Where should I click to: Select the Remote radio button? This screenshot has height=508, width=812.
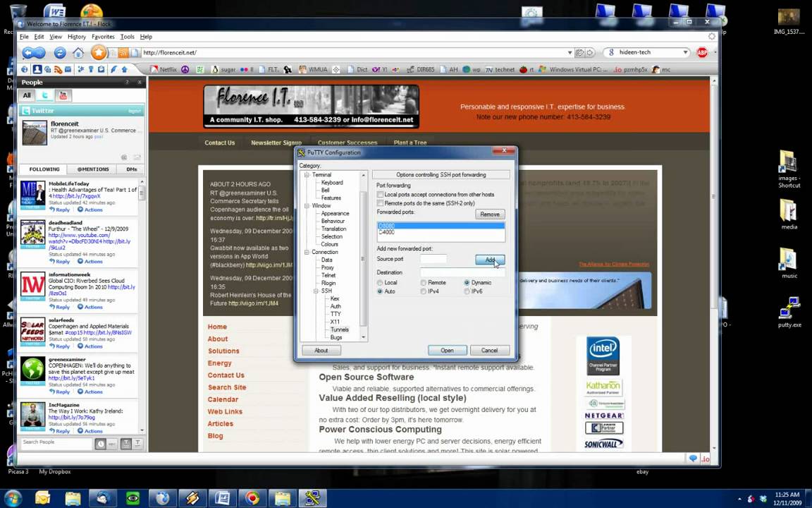(x=423, y=282)
